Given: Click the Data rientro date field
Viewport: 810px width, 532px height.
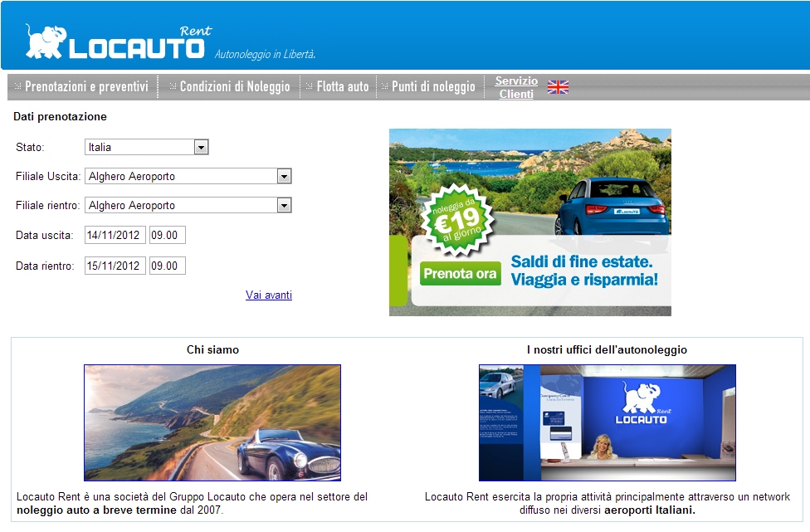Looking at the screenshot, I should pyautogui.click(x=115, y=266).
